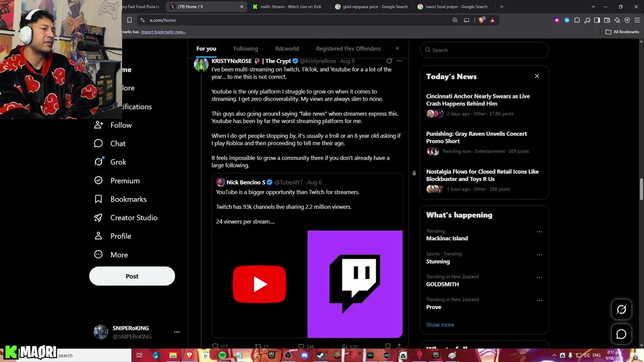
Task: Open the Brave VPN shield icon
Action: 627,20
